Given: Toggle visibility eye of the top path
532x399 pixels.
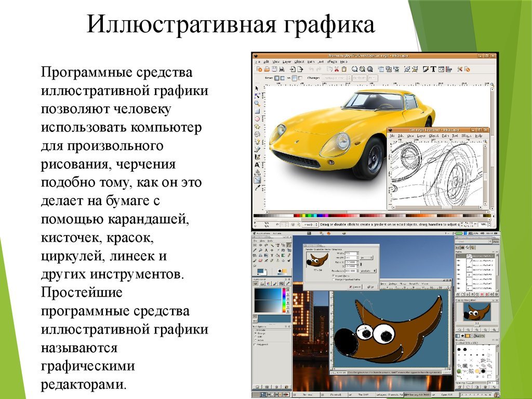Looking at the screenshot, I should (x=459, y=257).
